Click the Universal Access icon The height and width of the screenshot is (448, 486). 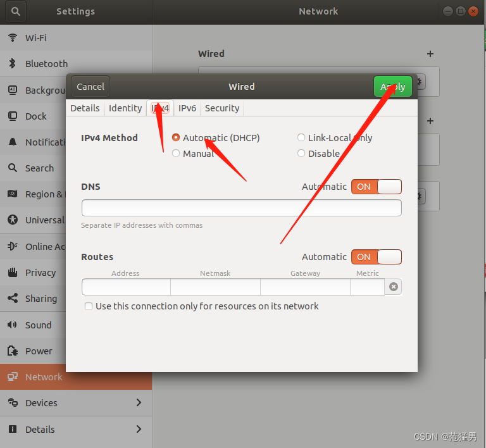(x=13, y=220)
